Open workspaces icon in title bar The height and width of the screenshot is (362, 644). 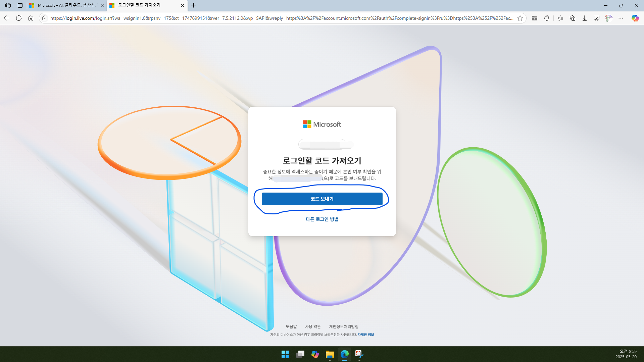[8, 5]
